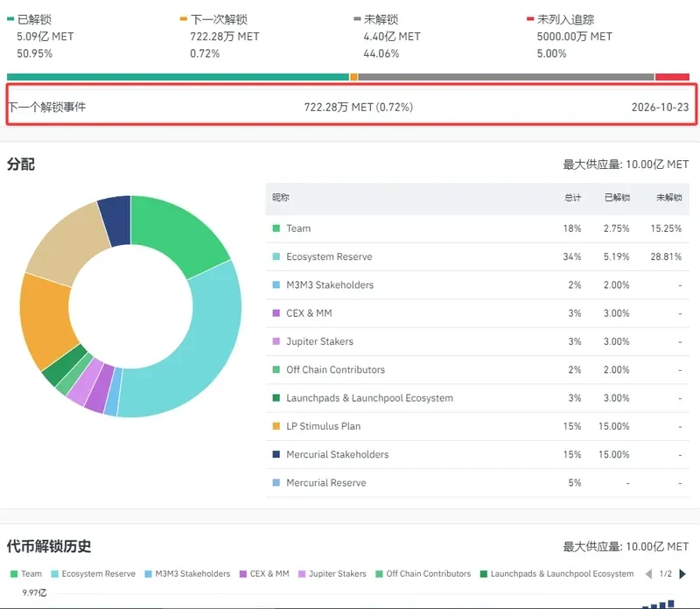Click the Ecosystem Reserve name in allocation table
Image resolution: width=700 pixels, height=609 pixels.
(x=329, y=256)
